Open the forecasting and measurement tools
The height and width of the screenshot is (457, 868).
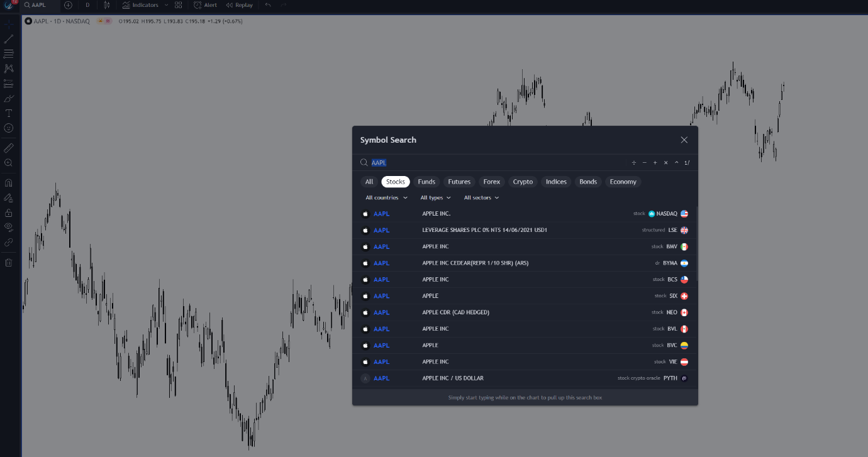tap(9, 83)
